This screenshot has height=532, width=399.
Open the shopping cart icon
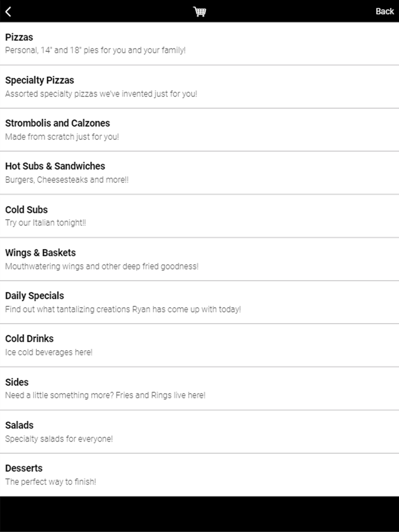pos(199,12)
